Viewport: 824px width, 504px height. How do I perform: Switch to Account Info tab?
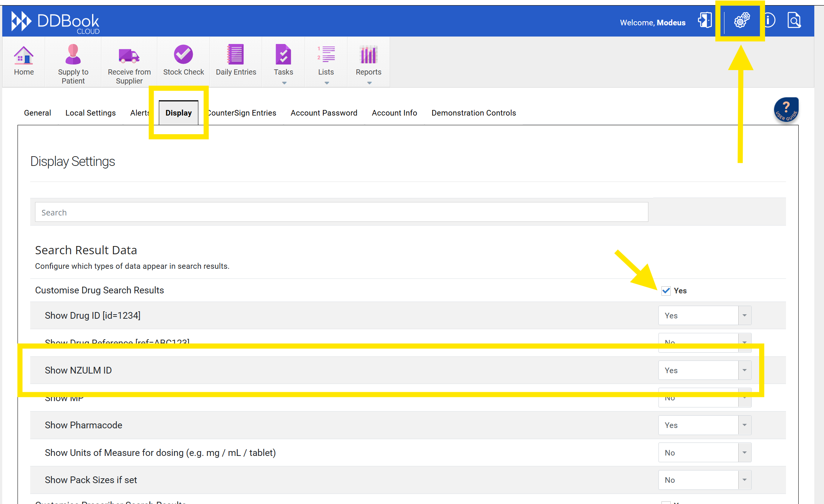[x=394, y=113]
